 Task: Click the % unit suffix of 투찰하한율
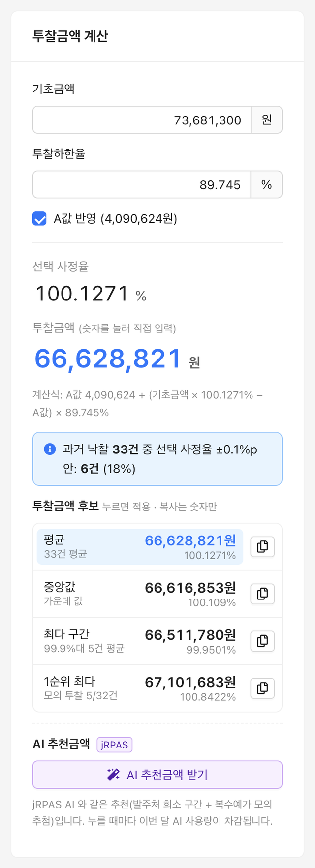[x=267, y=184]
